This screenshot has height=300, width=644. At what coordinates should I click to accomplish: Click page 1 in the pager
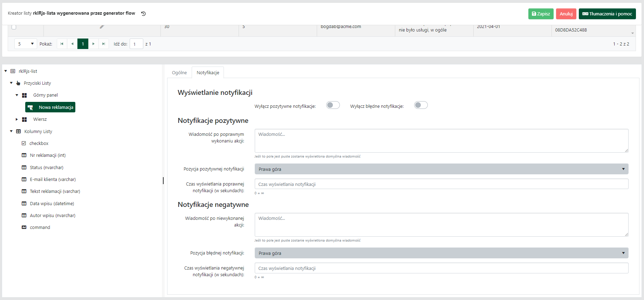[x=83, y=44]
